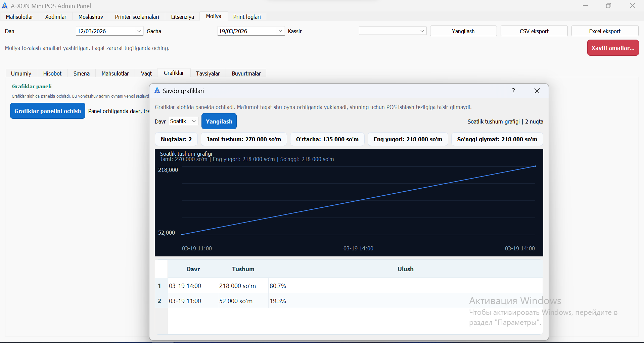Open the Gacha end date picker

point(280,31)
